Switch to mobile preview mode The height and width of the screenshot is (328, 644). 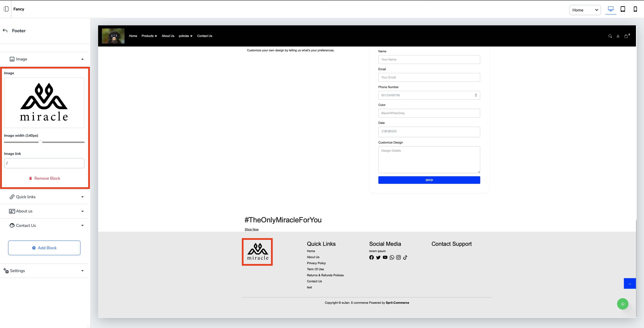(x=635, y=9)
